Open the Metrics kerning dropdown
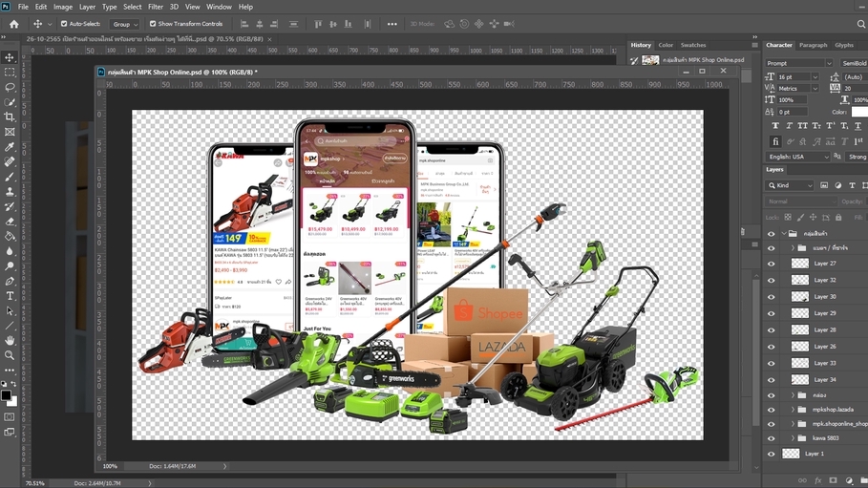Image resolution: width=868 pixels, height=488 pixels. pos(815,89)
